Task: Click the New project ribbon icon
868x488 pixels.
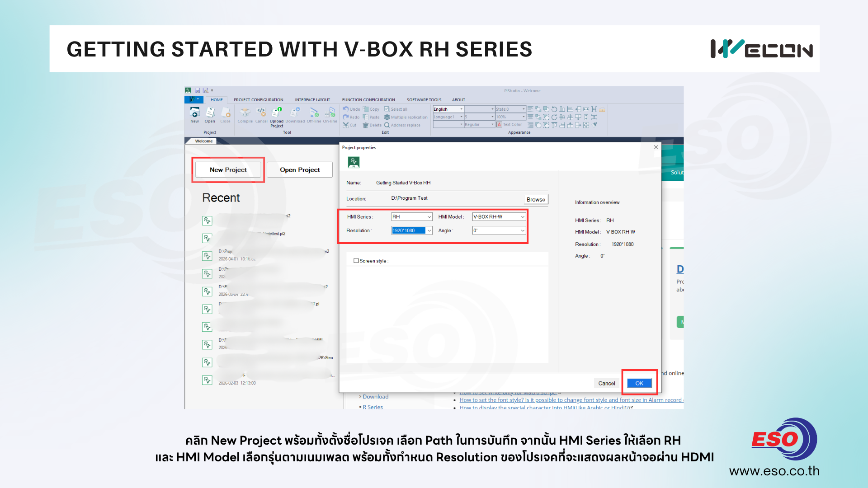Action: point(194,113)
